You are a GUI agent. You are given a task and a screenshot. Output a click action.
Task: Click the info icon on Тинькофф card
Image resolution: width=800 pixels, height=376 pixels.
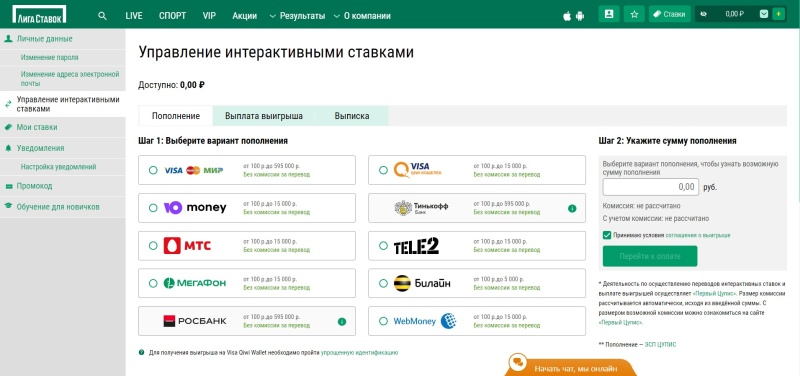(x=572, y=208)
